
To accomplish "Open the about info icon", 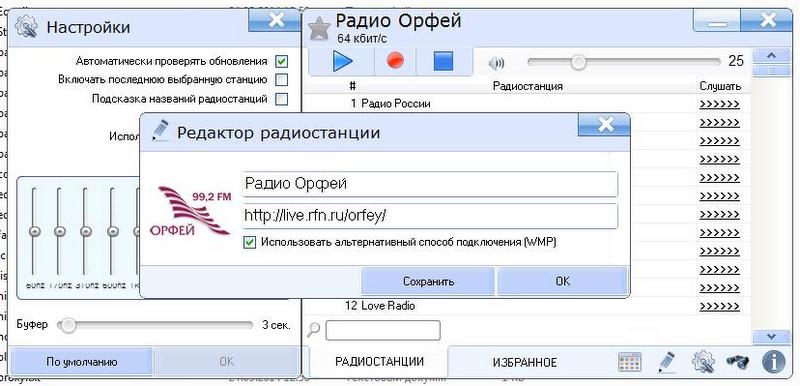I will point(773,362).
